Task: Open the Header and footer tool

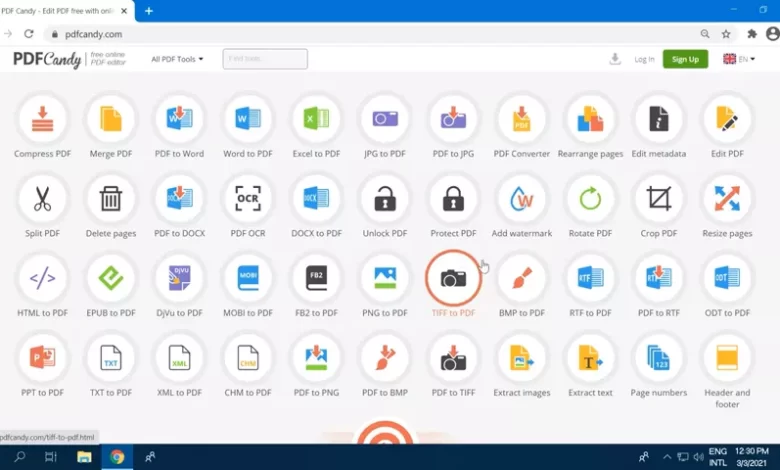Action: (x=727, y=358)
